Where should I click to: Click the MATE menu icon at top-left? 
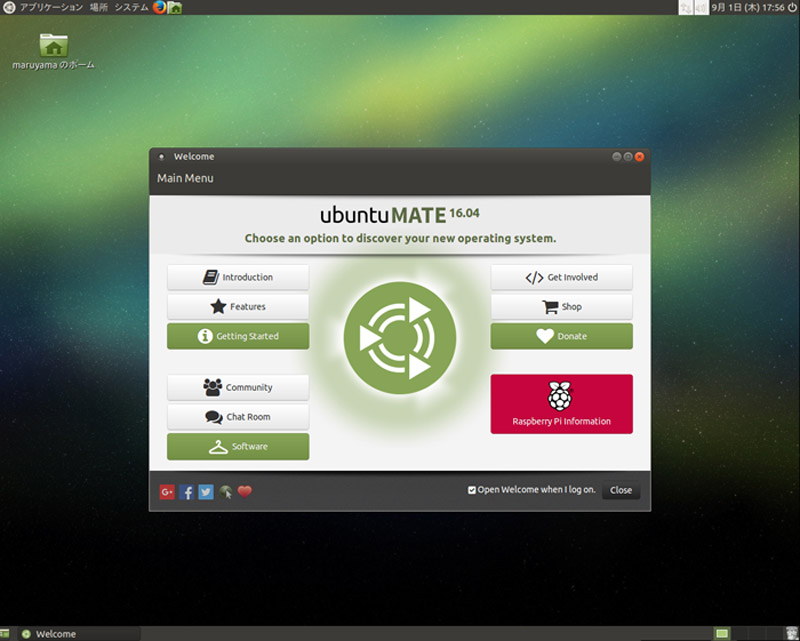coord(9,7)
